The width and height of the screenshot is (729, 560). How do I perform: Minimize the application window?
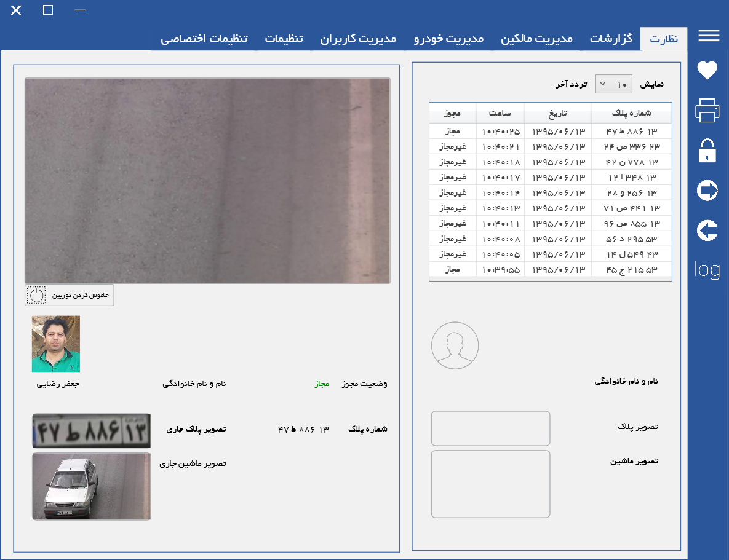pos(80,10)
